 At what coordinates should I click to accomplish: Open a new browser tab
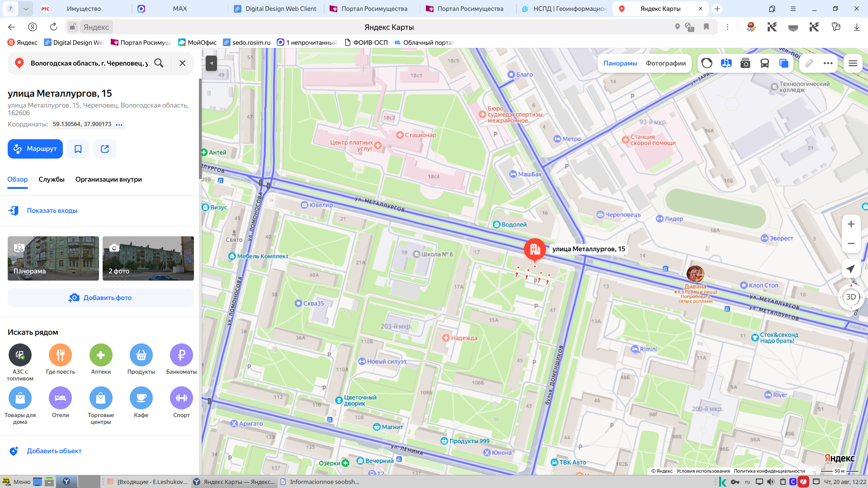(717, 9)
